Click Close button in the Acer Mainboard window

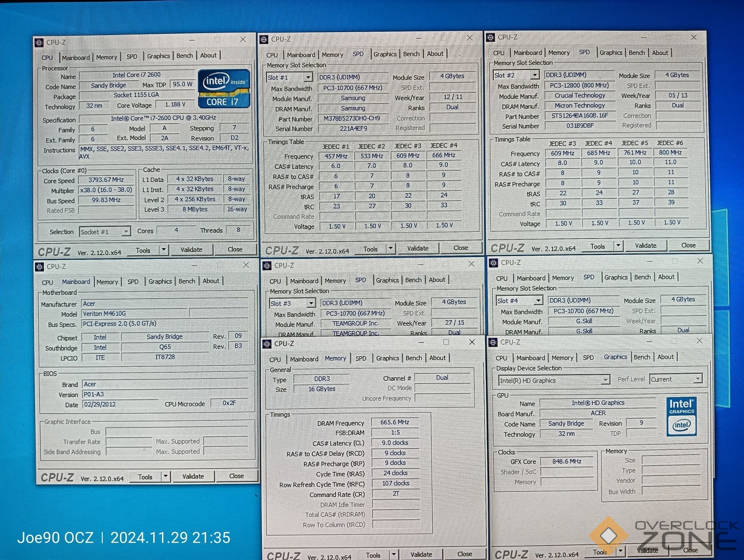[236, 476]
